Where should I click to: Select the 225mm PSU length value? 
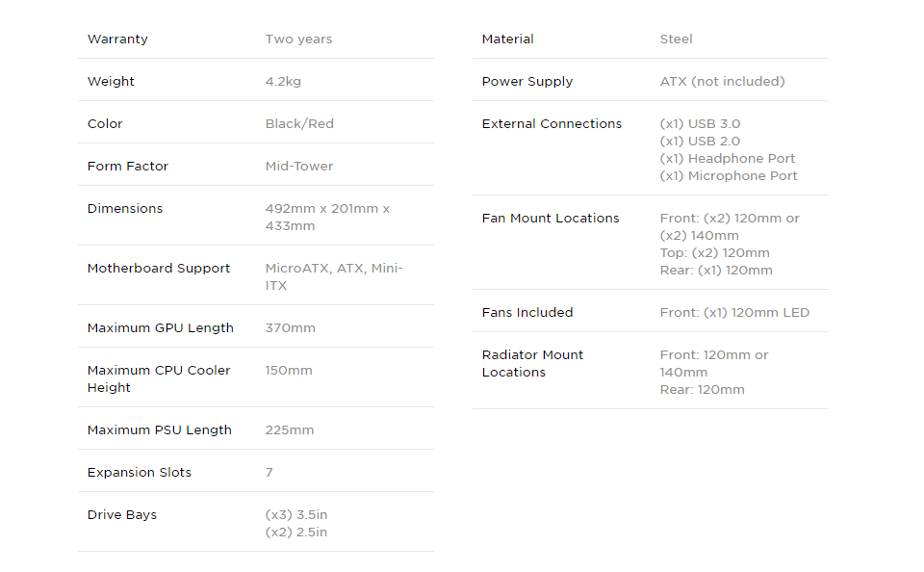click(290, 429)
